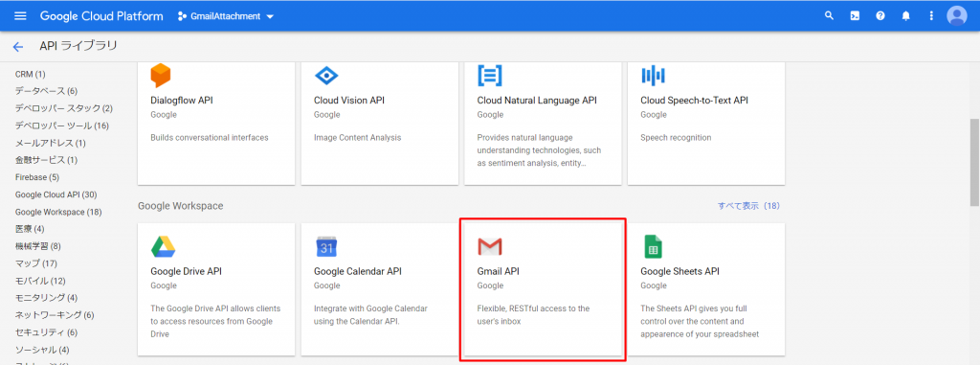The width and height of the screenshot is (980, 365).
Task: Open the Google Calendar API title
Action: [358, 272]
